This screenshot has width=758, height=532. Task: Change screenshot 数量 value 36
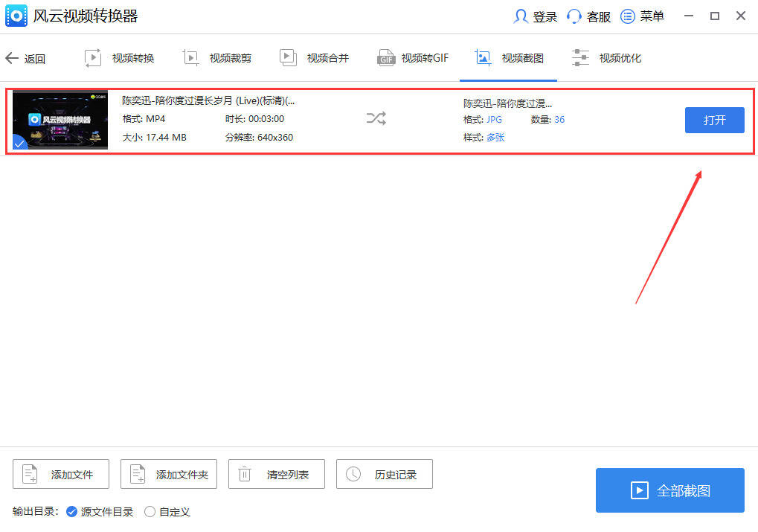(559, 120)
